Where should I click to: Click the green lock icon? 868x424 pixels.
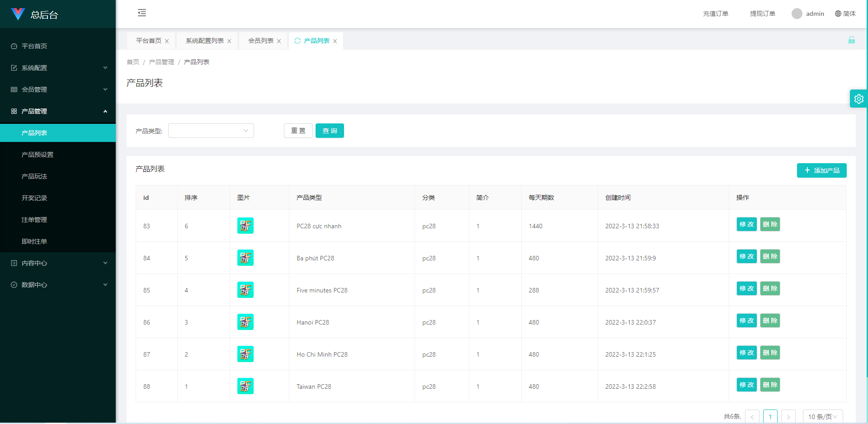tap(851, 40)
